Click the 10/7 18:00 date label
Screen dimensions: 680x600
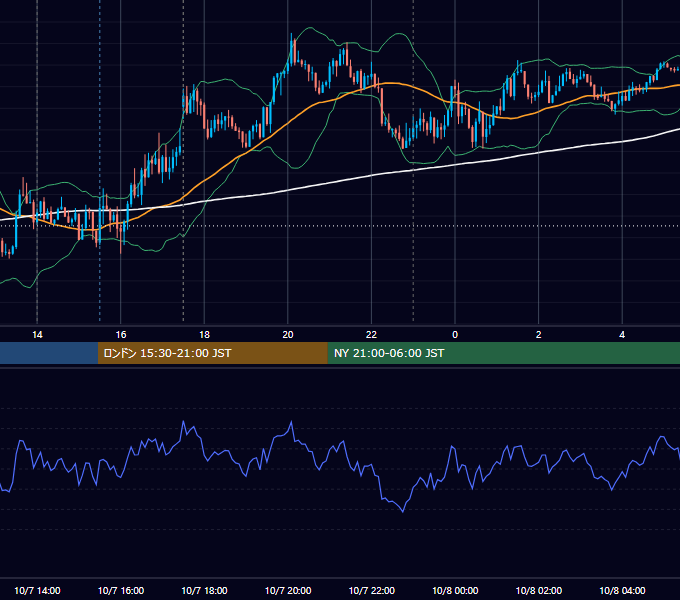(204, 590)
